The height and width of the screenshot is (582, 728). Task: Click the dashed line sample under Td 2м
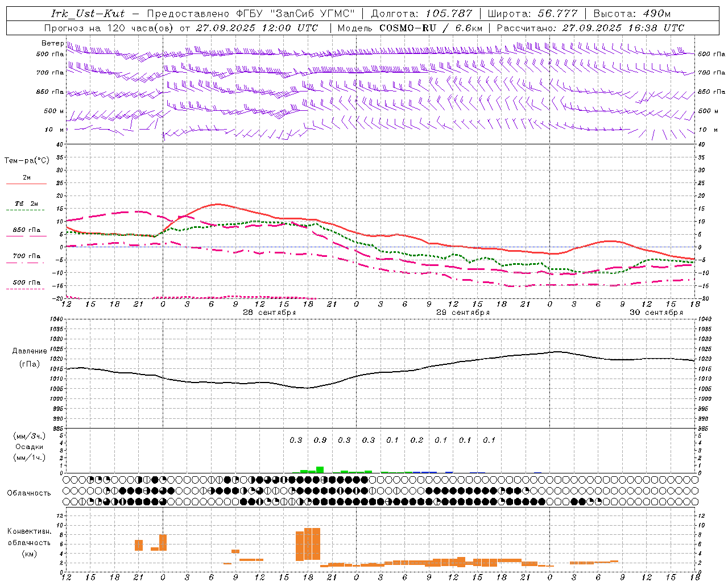25,210
